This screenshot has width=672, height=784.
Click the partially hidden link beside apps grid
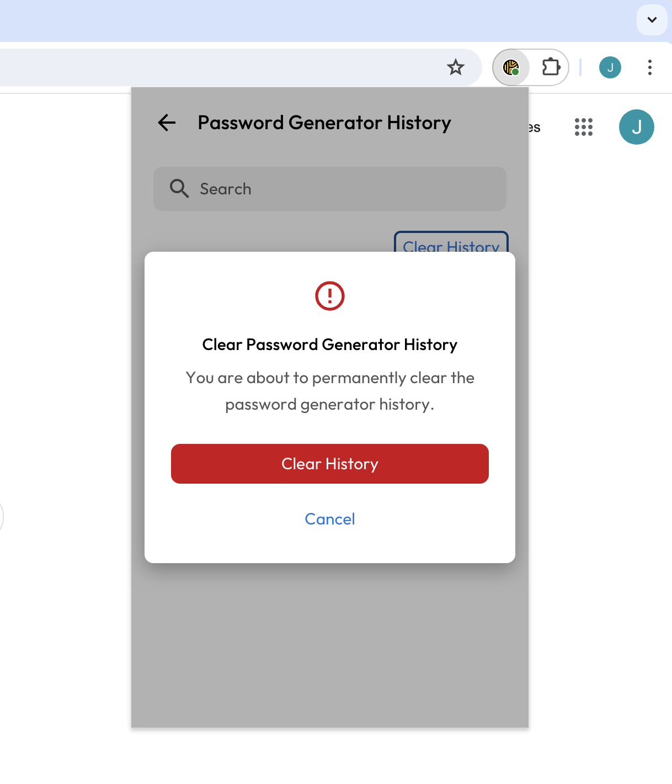(x=534, y=128)
